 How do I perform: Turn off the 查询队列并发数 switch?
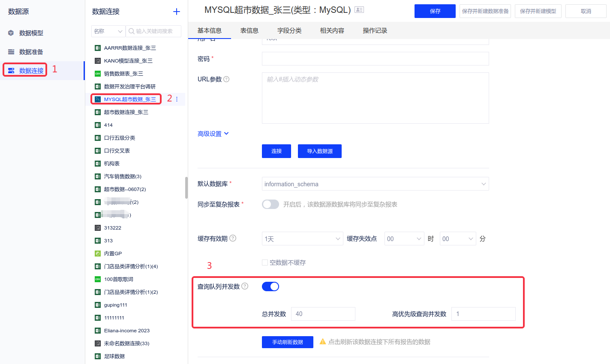pos(270,286)
